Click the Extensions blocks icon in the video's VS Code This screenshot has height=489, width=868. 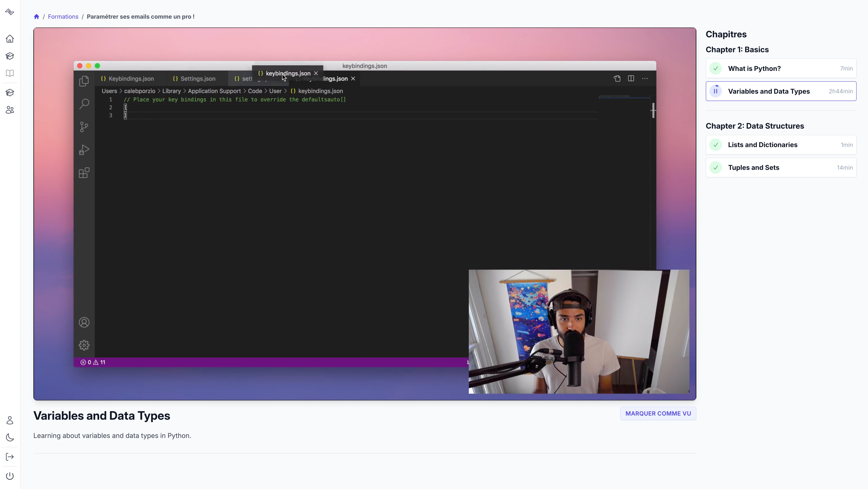[x=84, y=173]
